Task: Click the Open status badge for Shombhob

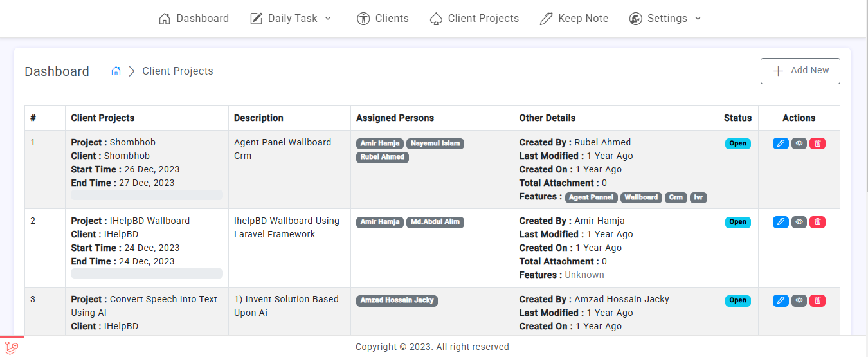Action: 737,143
